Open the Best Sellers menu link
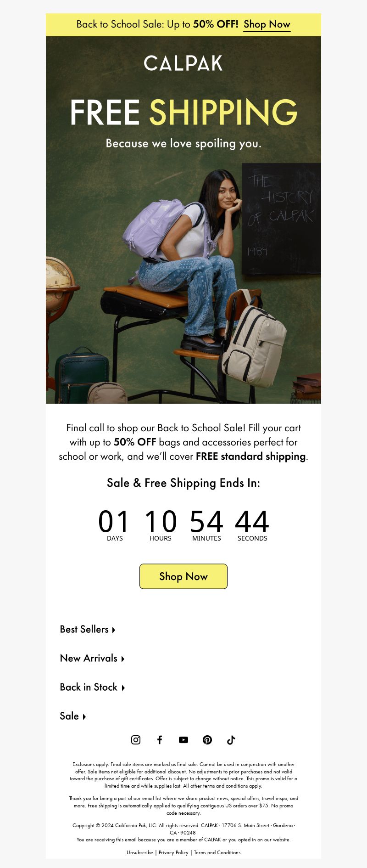367x868 pixels. (x=84, y=629)
